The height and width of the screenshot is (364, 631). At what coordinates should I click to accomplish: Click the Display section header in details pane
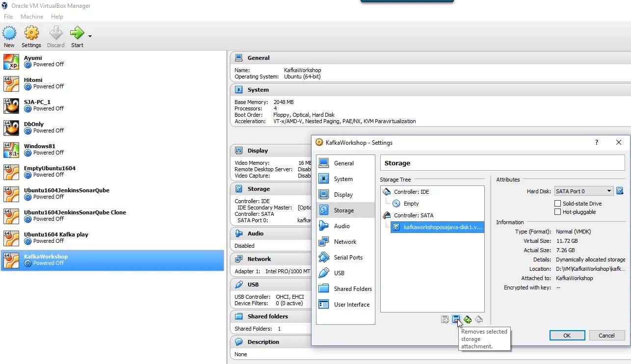(x=271, y=151)
